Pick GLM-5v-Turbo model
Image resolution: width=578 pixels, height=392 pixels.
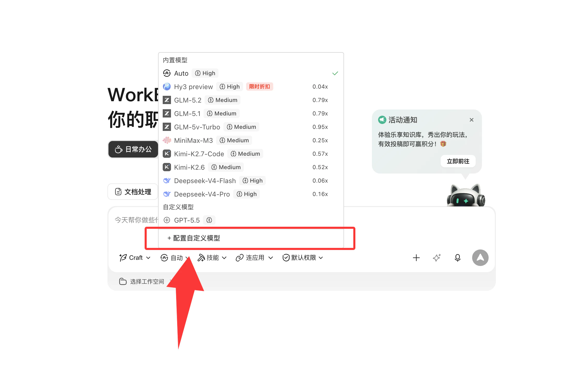(251, 127)
